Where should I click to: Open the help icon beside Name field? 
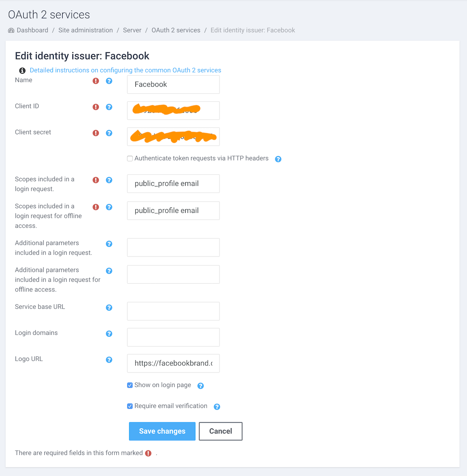109,81
